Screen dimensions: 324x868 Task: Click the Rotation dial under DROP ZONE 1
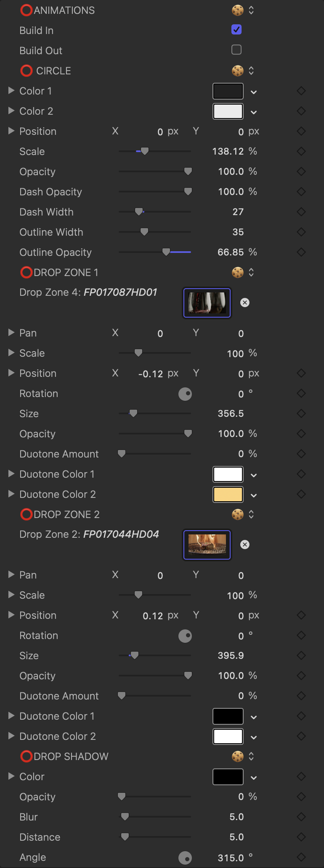pyautogui.click(x=185, y=394)
